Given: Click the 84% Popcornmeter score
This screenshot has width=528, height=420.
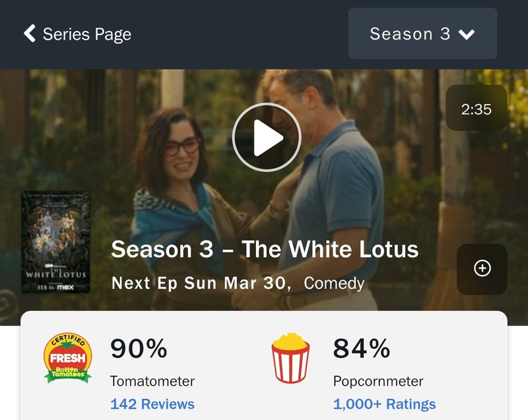Looking at the screenshot, I should coord(362,349).
